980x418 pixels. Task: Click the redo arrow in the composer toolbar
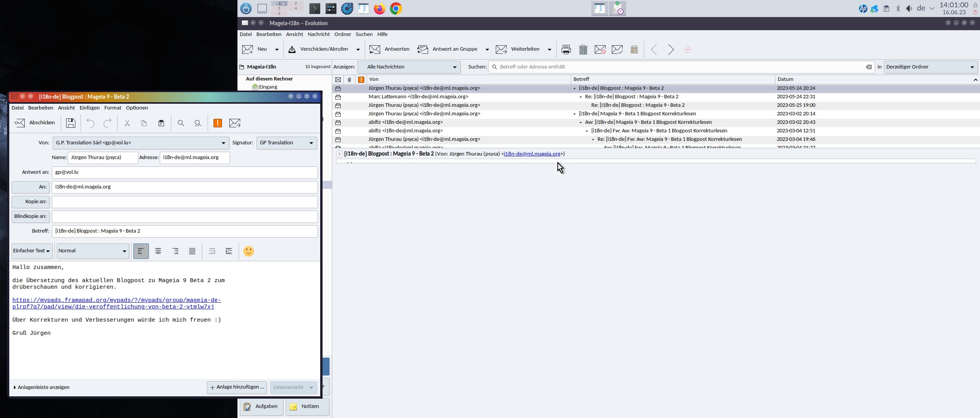coord(108,123)
